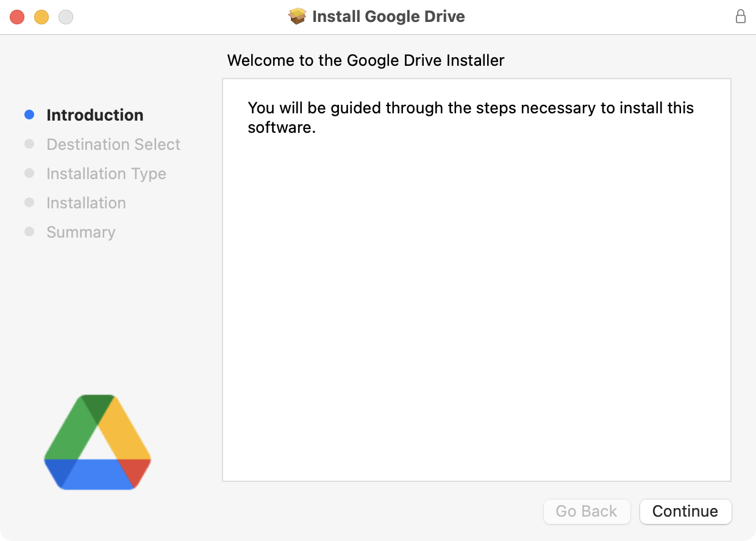The width and height of the screenshot is (756, 541).
Task: Minimize the installer with the yellow button
Action: (41, 17)
